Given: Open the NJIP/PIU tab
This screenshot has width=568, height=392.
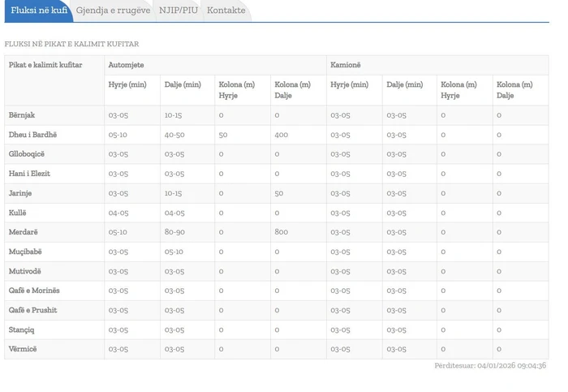Looking at the screenshot, I should click(x=178, y=11).
